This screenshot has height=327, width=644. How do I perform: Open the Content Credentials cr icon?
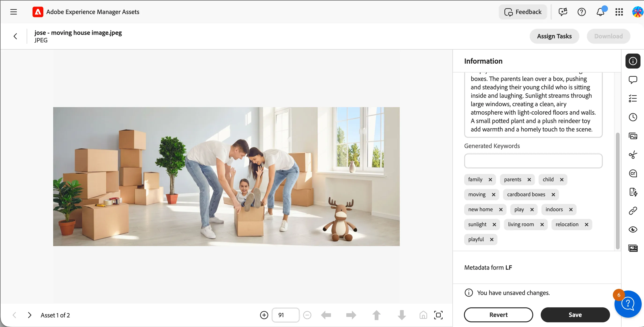coord(633,173)
